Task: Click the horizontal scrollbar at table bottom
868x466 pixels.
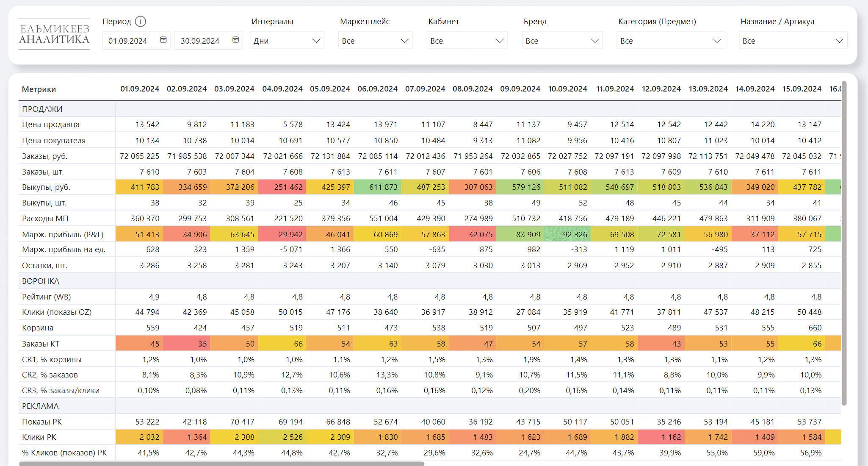Action: 221,463
